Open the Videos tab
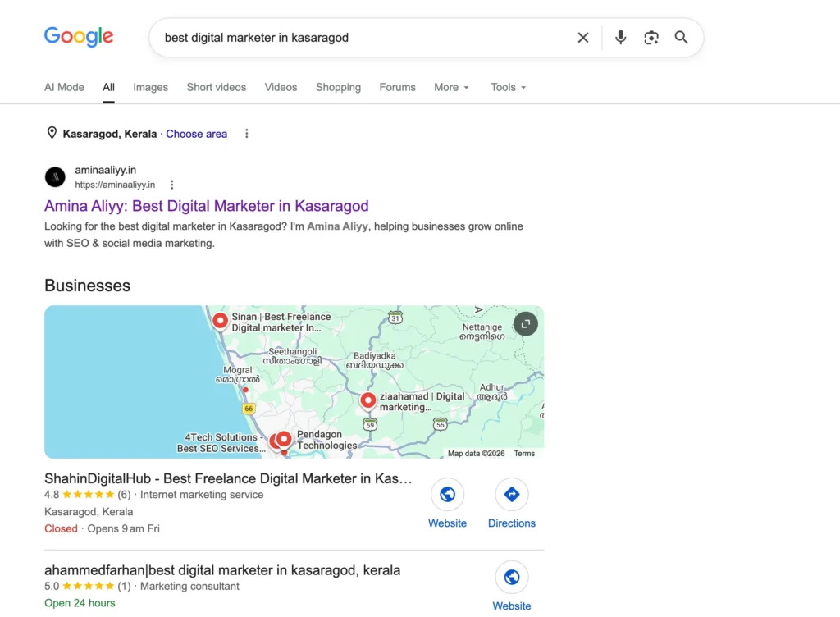This screenshot has height=617, width=840. coord(281,87)
